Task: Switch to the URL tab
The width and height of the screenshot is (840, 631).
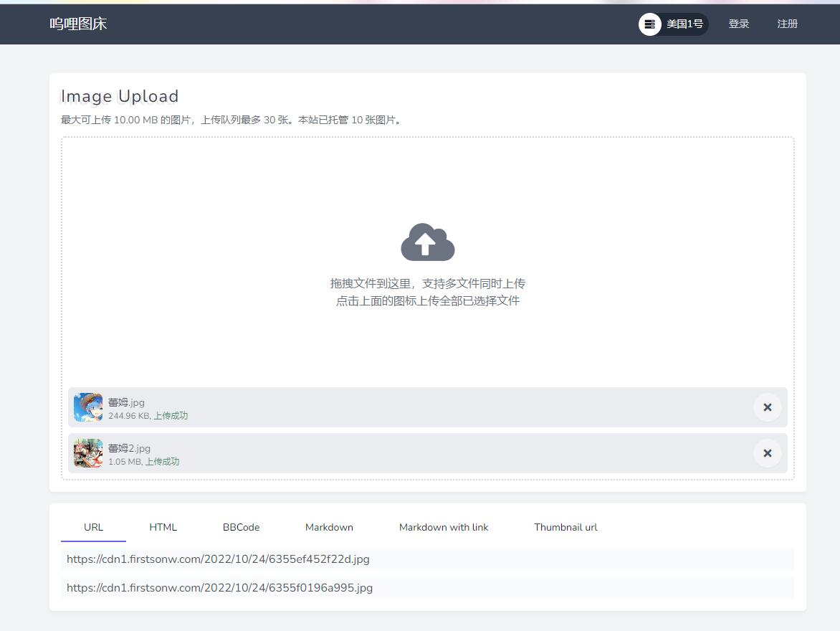Action: coord(93,528)
